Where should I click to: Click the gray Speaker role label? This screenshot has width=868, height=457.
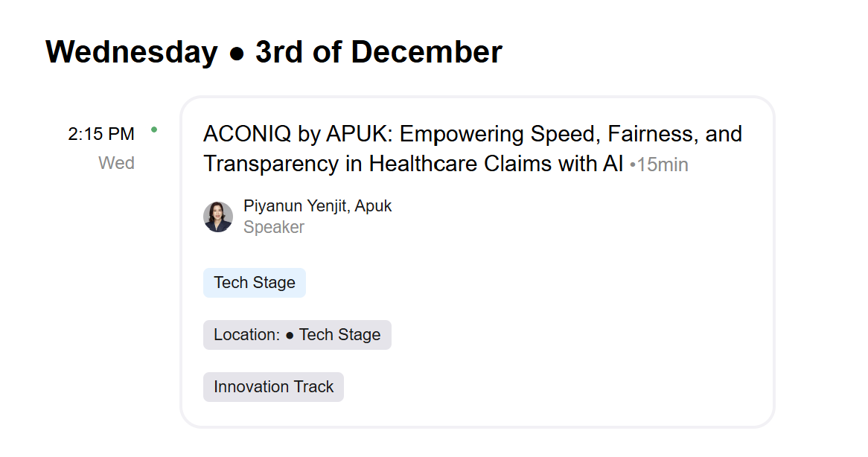click(273, 227)
